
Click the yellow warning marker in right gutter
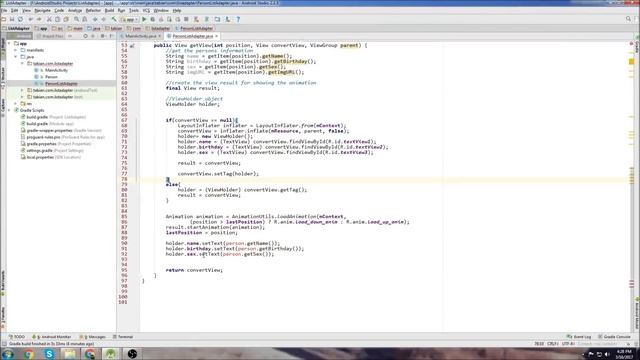[631, 62]
